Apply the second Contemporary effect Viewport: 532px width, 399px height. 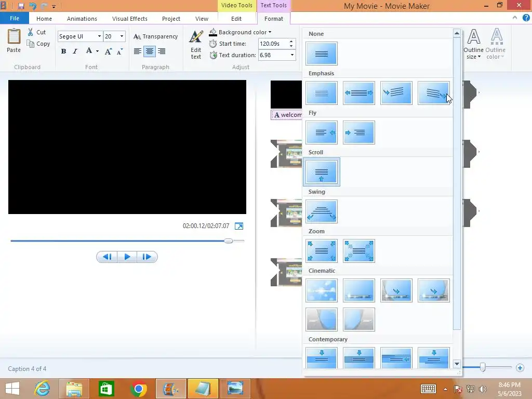click(x=358, y=358)
